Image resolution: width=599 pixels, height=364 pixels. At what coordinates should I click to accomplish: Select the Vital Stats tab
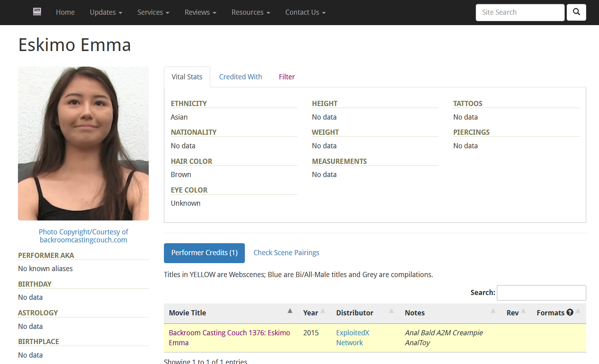coord(187,77)
